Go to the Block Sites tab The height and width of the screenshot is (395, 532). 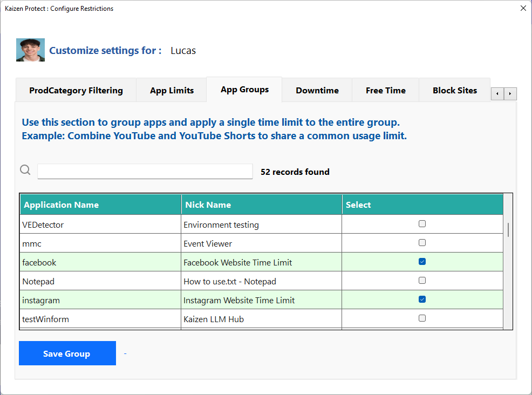click(x=454, y=90)
